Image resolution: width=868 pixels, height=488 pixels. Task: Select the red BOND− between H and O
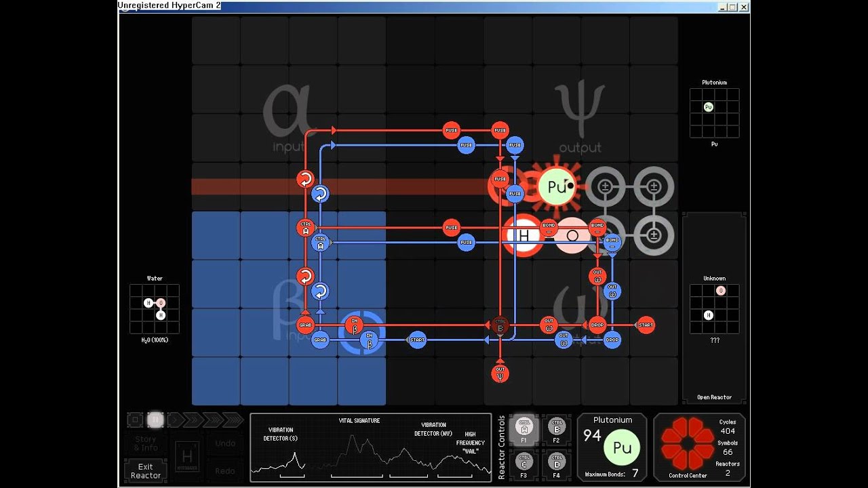[549, 228]
